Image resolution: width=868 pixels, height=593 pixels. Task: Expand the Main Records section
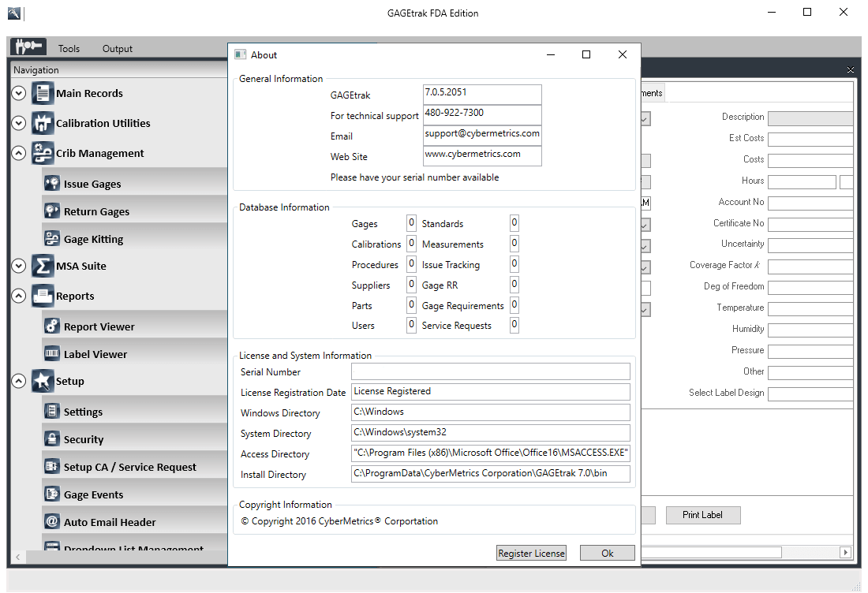click(x=19, y=94)
